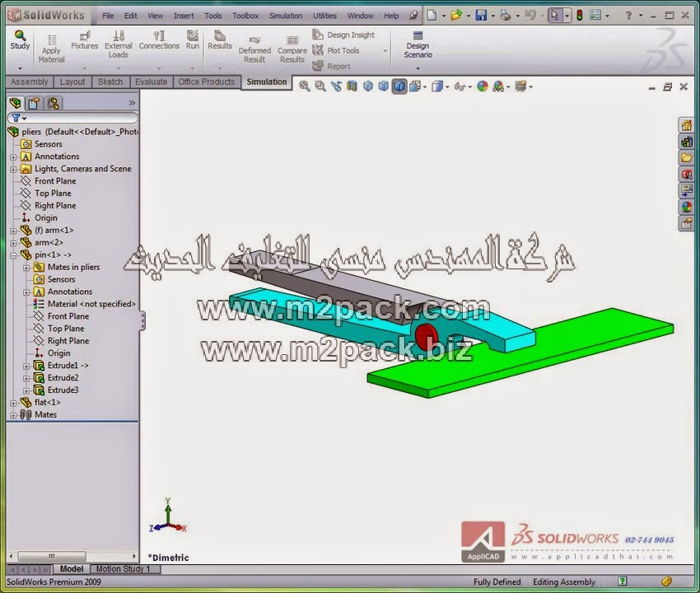Click Compare Results icon
The image size is (700, 593).
pos(292,40)
